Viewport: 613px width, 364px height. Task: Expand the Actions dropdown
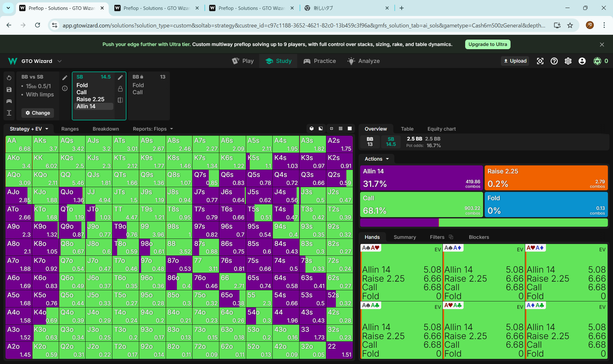click(377, 159)
